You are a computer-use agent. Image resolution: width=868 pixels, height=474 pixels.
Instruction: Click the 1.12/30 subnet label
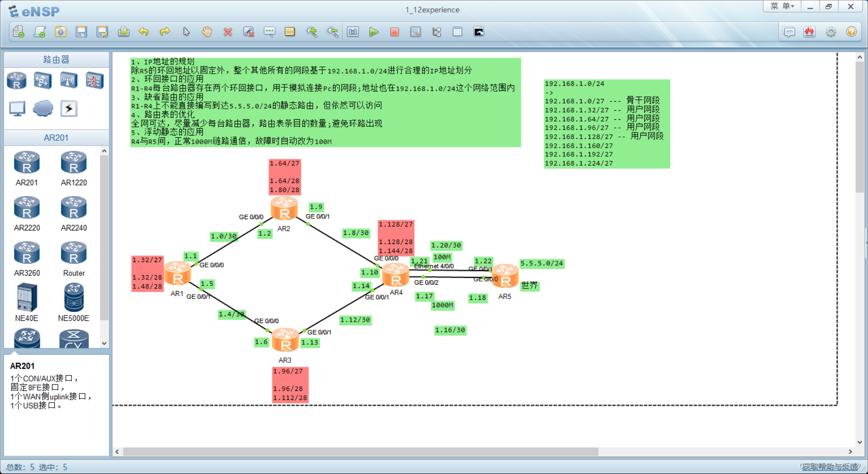[355, 320]
